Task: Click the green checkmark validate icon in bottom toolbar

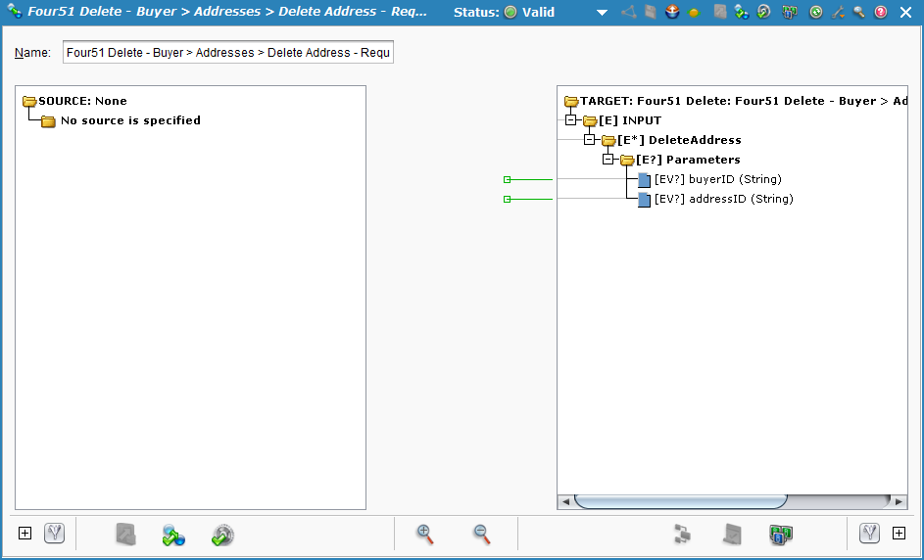Action: pyautogui.click(x=222, y=535)
